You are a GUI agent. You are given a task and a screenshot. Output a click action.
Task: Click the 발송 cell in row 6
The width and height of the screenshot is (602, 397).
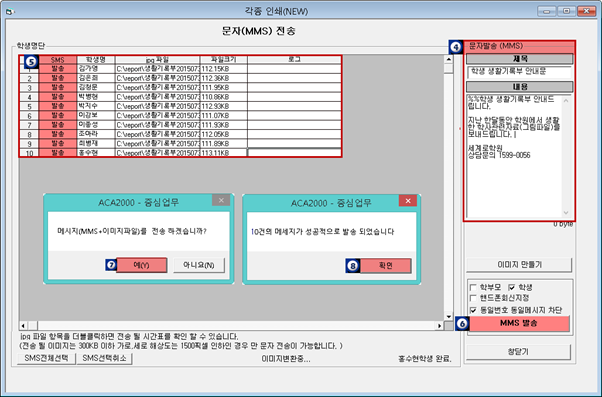(58, 116)
